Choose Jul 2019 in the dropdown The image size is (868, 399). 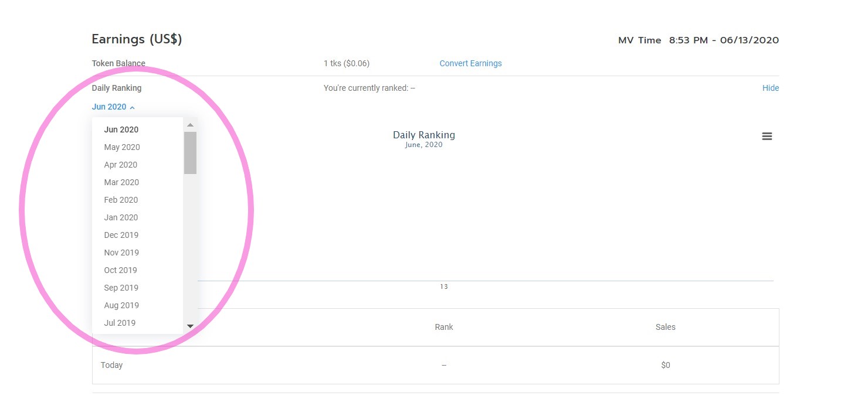point(120,323)
